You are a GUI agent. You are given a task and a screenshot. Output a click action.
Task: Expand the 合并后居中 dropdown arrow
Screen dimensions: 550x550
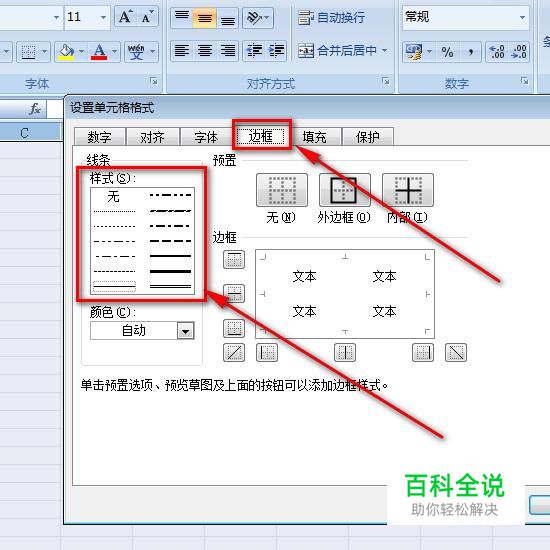pos(384,51)
